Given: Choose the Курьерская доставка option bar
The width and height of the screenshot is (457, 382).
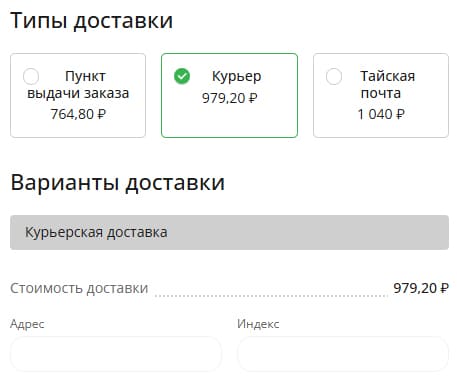Looking at the screenshot, I should (229, 232).
